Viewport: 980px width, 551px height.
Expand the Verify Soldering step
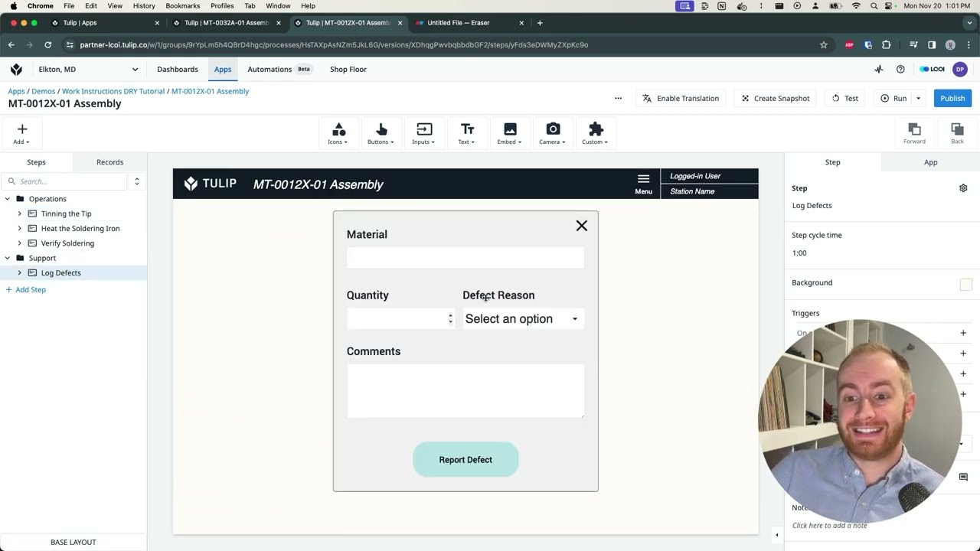pyautogui.click(x=20, y=243)
